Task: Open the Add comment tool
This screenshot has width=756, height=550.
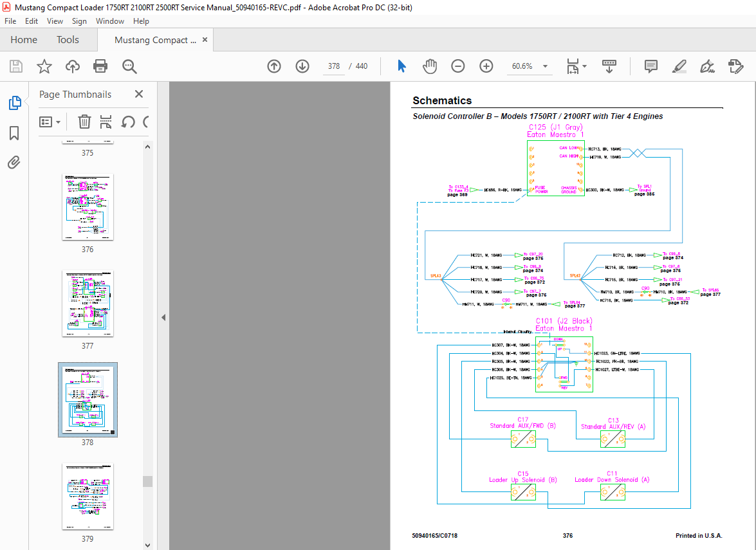Action: point(651,66)
